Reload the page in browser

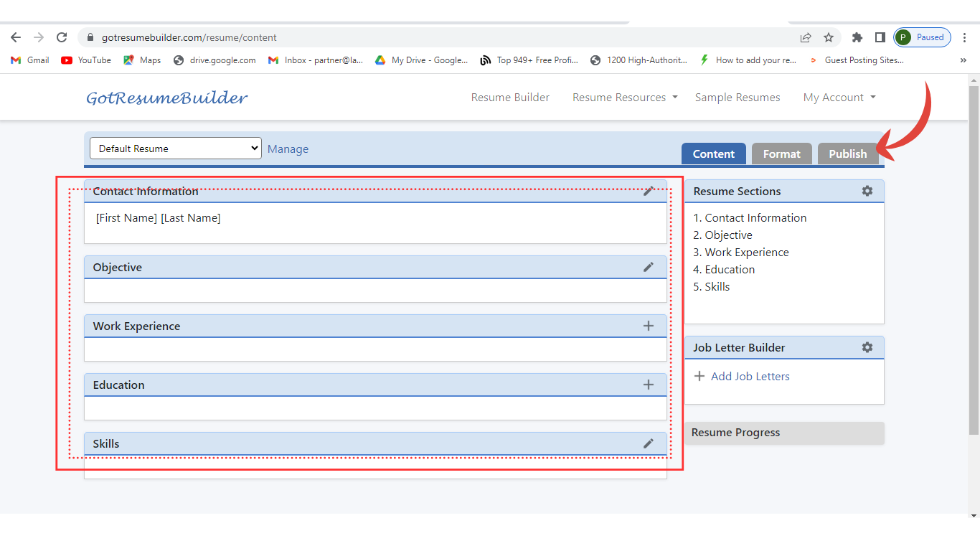[62, 37]
